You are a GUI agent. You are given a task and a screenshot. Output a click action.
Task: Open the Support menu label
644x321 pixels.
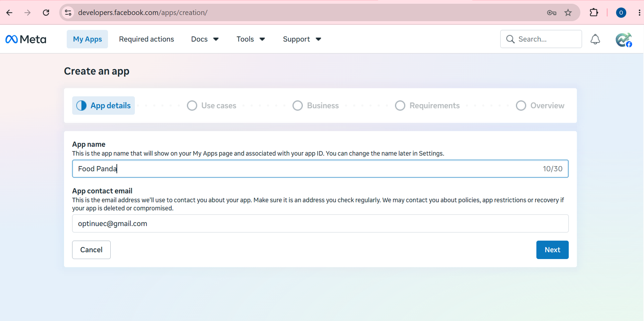tap(296, 39)
